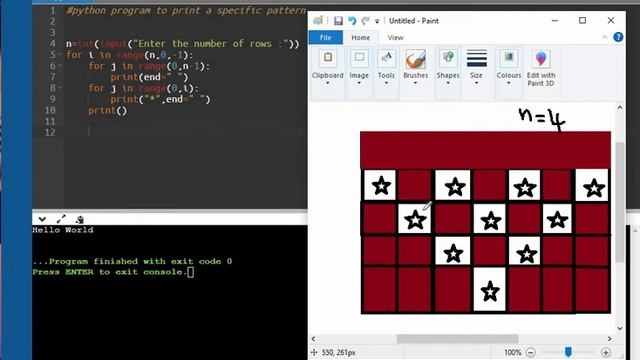Click the star in the bottom row cell
Image resolution: width=640 pixels, height=360 pixels.
point(490,291)
